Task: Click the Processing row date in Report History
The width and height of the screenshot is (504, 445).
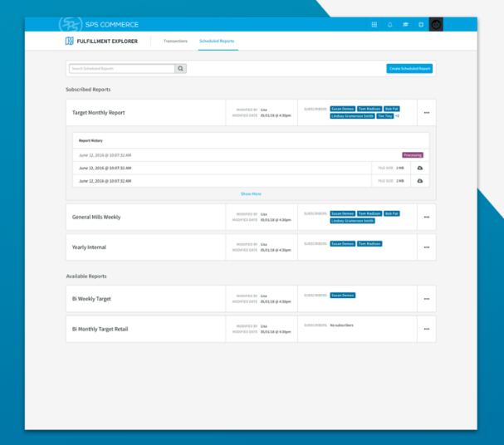Action: click(x=105, y=155)
